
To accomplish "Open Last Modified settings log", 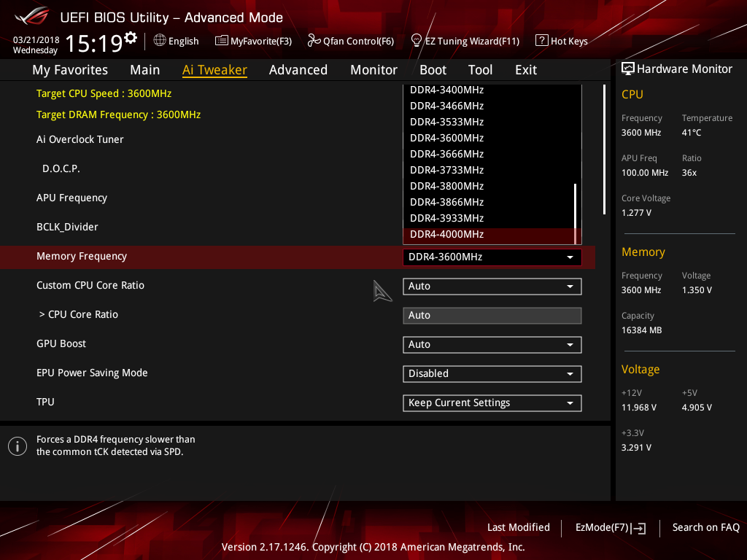I will click(519, 527).
